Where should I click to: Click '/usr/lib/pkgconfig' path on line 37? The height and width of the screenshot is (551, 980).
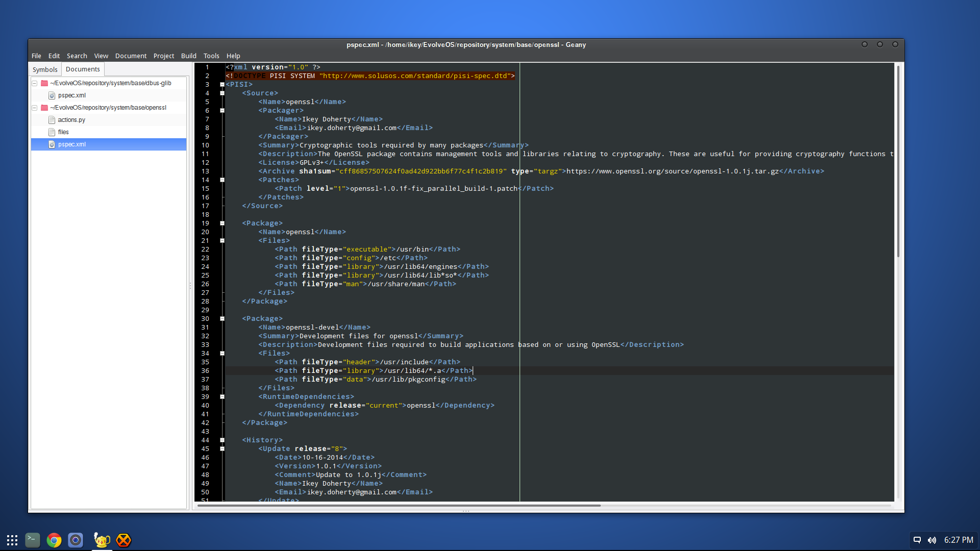pos(408,380)
